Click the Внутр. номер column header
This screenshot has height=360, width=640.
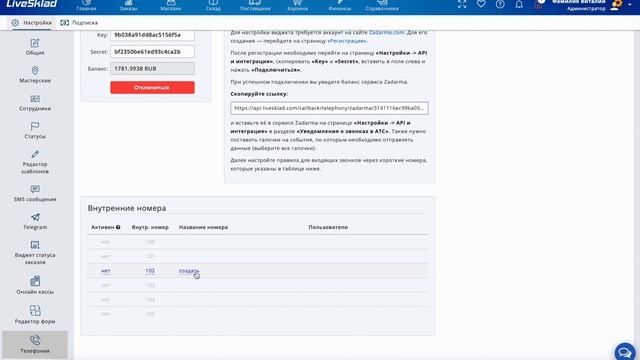[x=150, y=227]
